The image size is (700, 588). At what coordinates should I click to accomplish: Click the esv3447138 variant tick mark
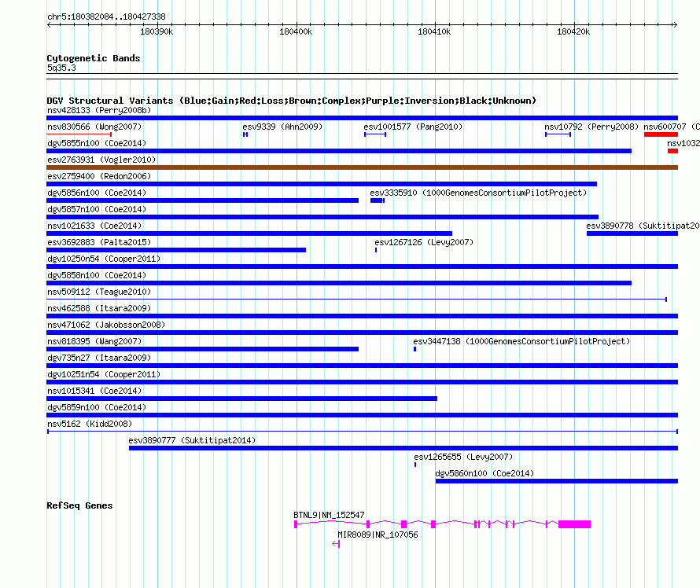pos(414,349)
